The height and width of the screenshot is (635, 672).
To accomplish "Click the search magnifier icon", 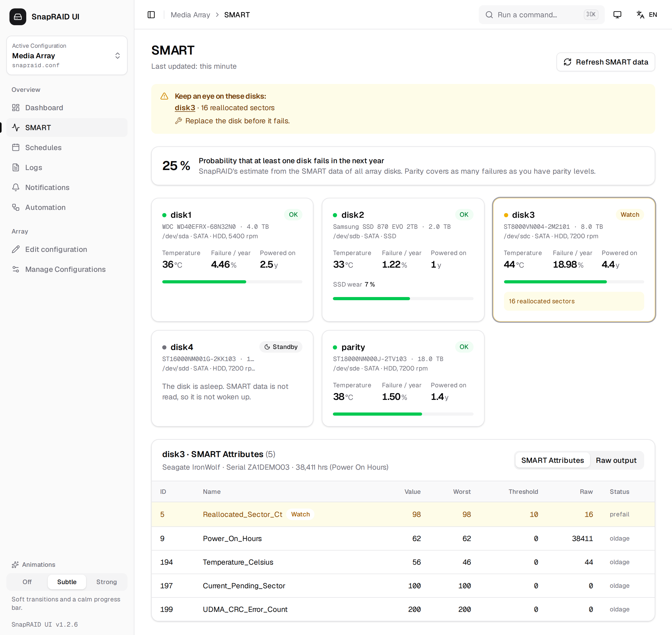I will [489, 15].
